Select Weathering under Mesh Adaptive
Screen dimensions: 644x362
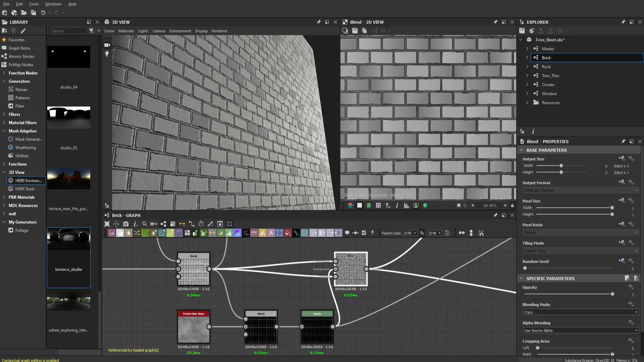point(25,147)
